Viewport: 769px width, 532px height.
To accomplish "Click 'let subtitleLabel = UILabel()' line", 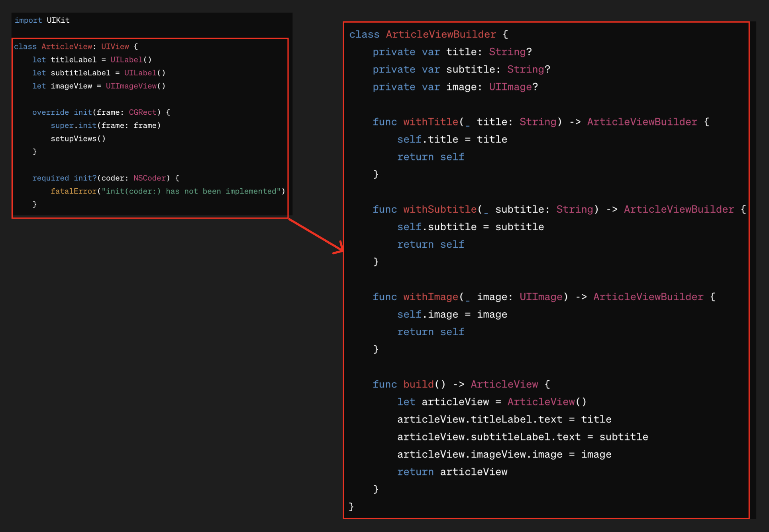I will point(99,73).
